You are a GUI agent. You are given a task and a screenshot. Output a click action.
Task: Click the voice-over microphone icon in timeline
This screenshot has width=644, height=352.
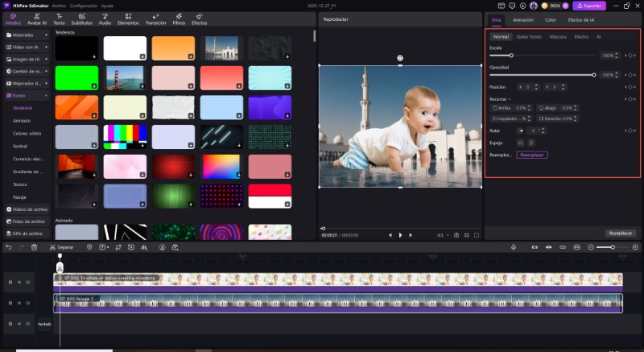pyautogui.click(x=514, y=247)
